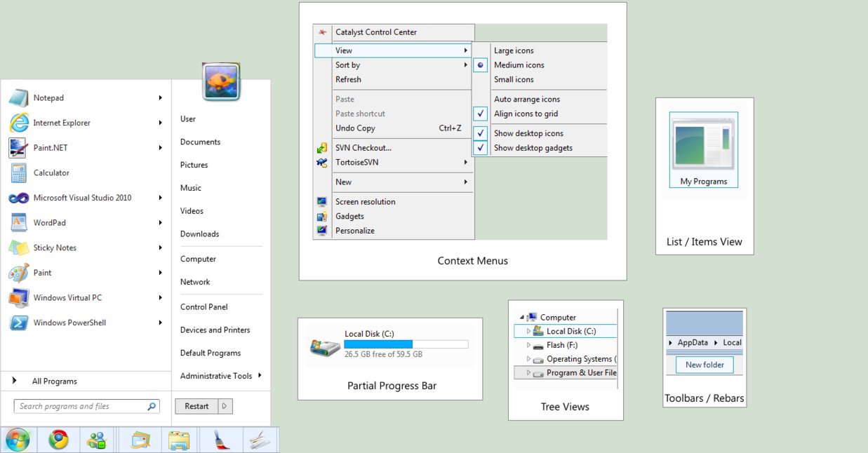Open Sticky Notes

(53, 248)
